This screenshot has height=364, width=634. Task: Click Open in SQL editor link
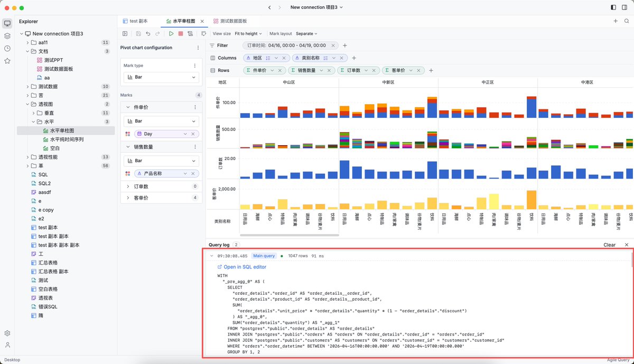coord(242,267)
